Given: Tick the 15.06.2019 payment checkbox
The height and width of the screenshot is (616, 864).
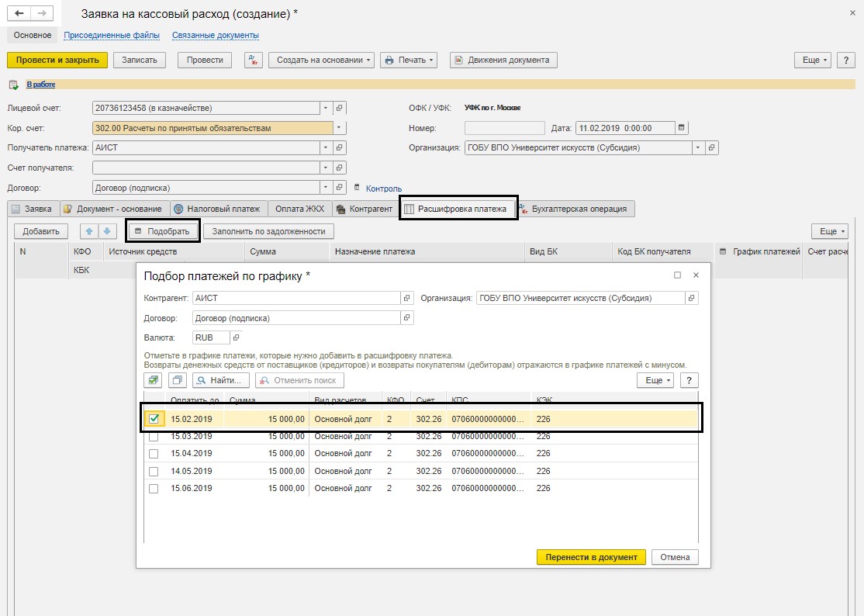Looking at the screenshot, I should pos(154,489).
